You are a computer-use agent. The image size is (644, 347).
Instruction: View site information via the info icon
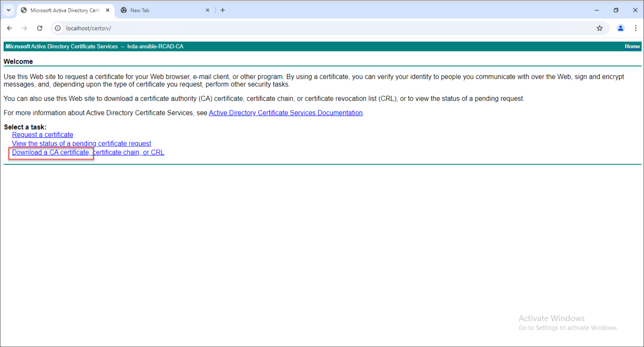tap(58, 28)
